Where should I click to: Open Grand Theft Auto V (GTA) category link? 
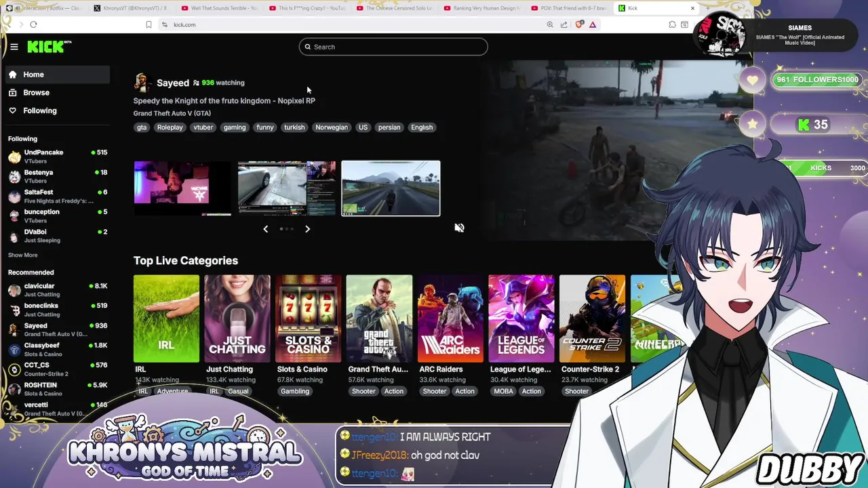point(172,113)
